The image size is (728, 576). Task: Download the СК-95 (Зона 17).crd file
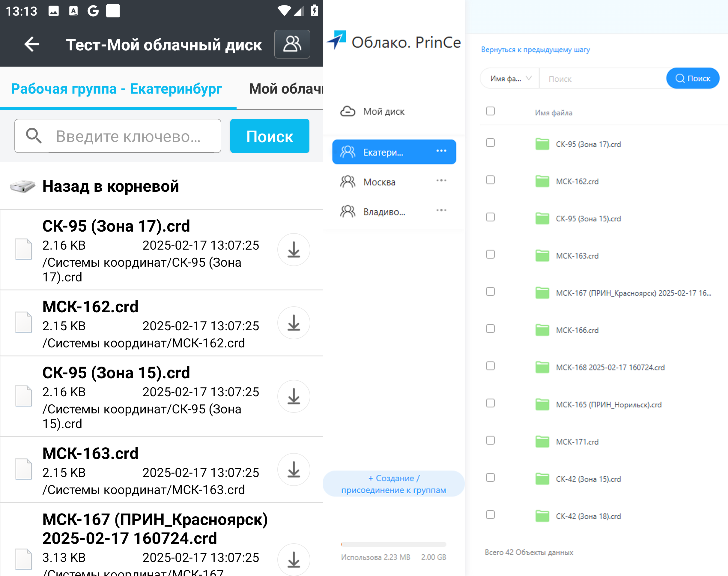294,250
